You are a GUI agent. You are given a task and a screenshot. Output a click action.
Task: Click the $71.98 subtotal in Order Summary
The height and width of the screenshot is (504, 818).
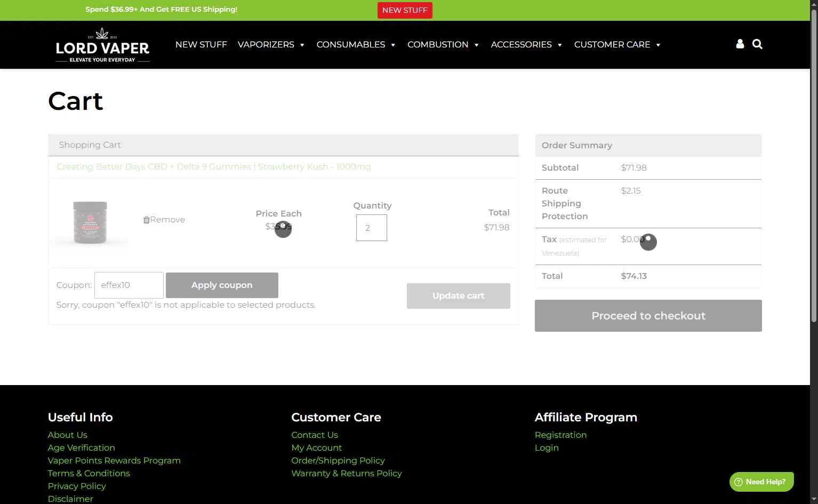point(634,168)
